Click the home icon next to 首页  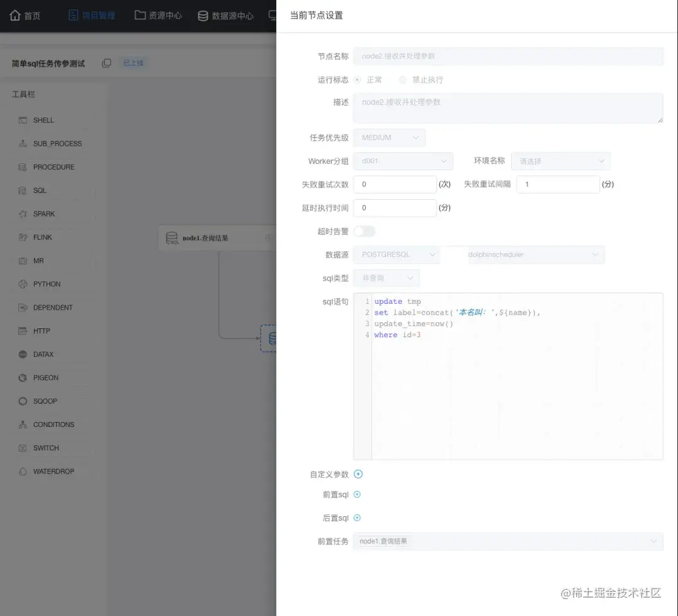15,15
